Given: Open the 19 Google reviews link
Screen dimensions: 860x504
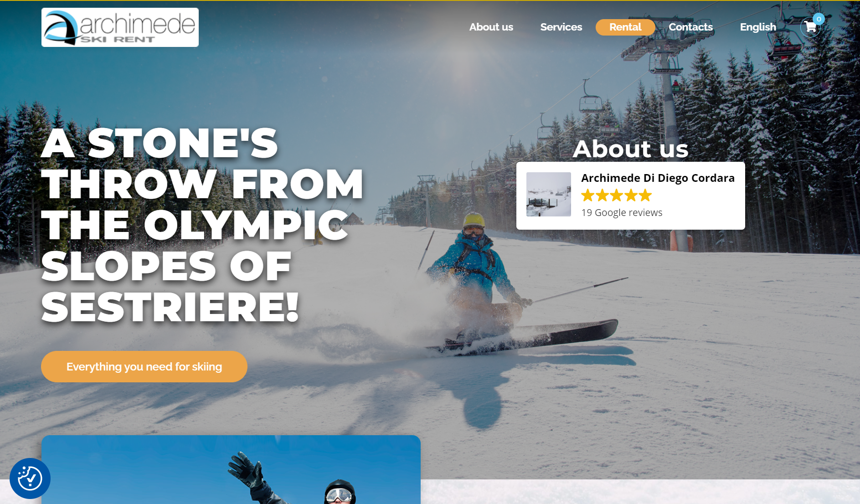Looking at the screenshot, I should click(622, 212).
